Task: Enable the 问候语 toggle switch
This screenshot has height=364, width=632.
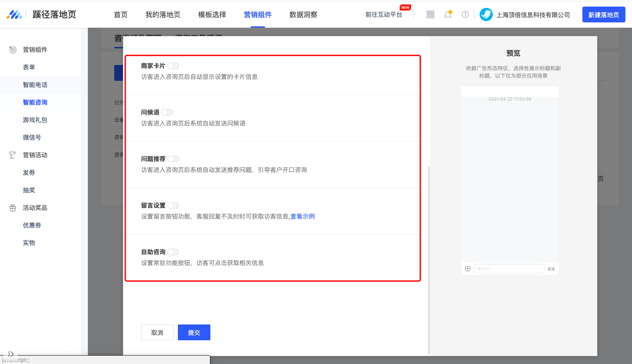Action: click(167, 112)
